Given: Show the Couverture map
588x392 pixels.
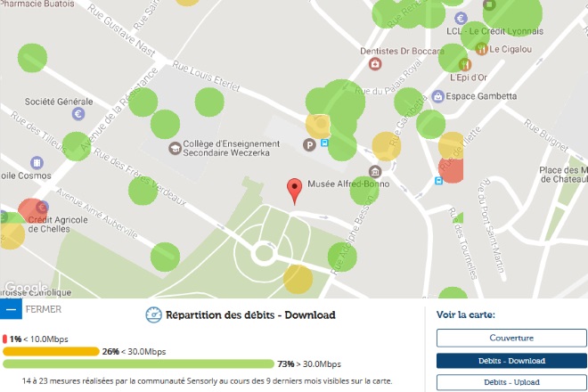Looking at the screenshot, I should (511, 338).
